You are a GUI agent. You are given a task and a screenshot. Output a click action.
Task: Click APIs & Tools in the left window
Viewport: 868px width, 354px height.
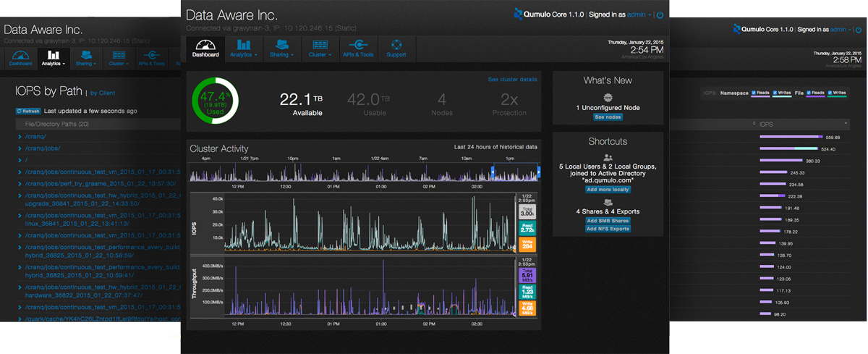coord(151,58)
